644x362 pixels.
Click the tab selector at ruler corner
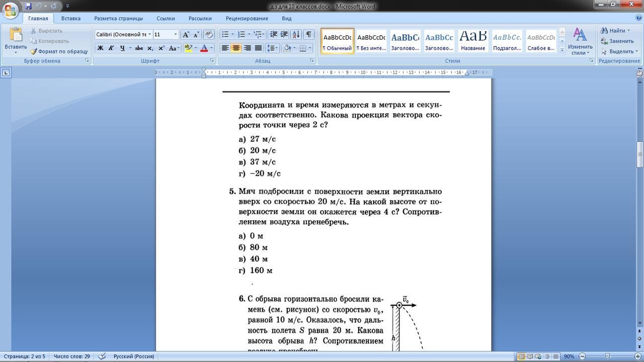tap(6, 73)
